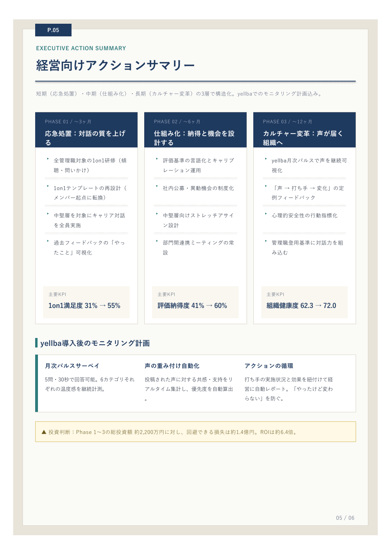Click the warning triangle before 投資判断
This screenshot has height=555, width=392.
pos(44,432)
